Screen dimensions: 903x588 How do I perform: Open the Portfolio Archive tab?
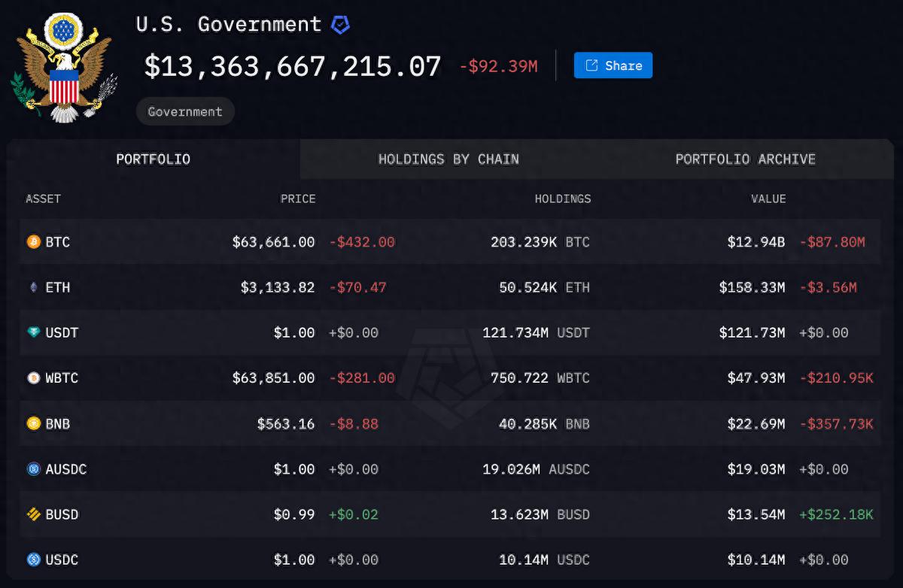click(x=745, y=159)
